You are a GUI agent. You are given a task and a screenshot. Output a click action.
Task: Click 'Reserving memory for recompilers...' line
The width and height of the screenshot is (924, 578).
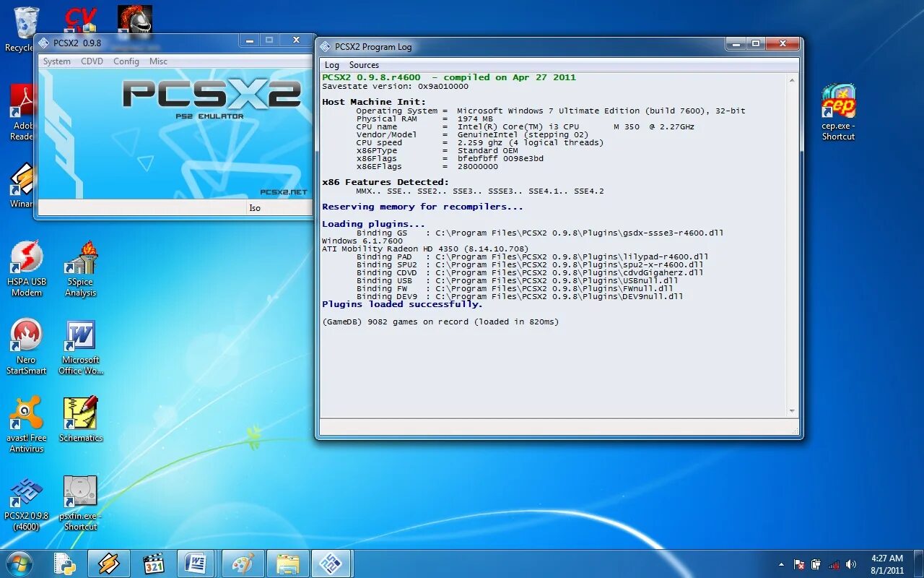coord(422,207)
